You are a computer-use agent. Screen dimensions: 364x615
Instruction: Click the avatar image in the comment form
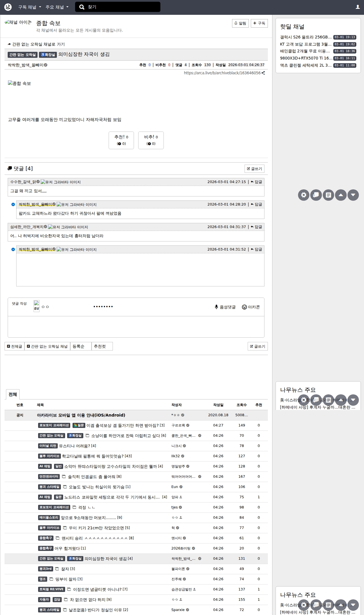click(36, 306)
